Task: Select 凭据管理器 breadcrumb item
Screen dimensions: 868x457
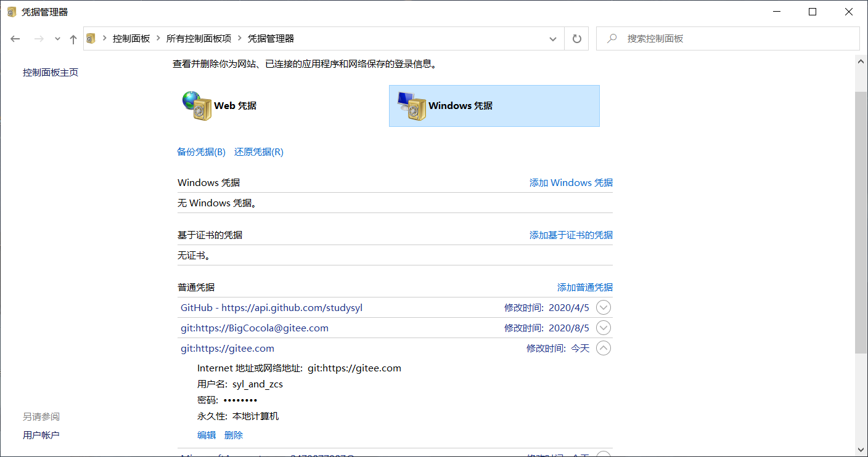Action: (x=271, y=38)
